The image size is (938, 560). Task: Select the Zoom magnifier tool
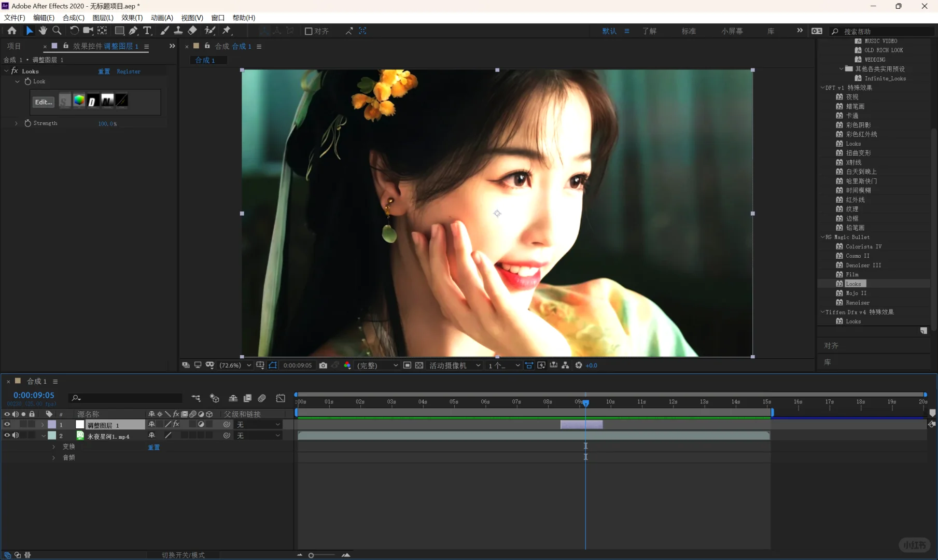[57, 31]
